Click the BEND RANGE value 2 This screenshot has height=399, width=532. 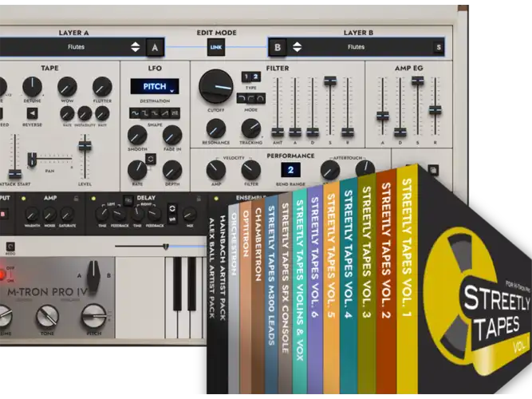[290, 170]
